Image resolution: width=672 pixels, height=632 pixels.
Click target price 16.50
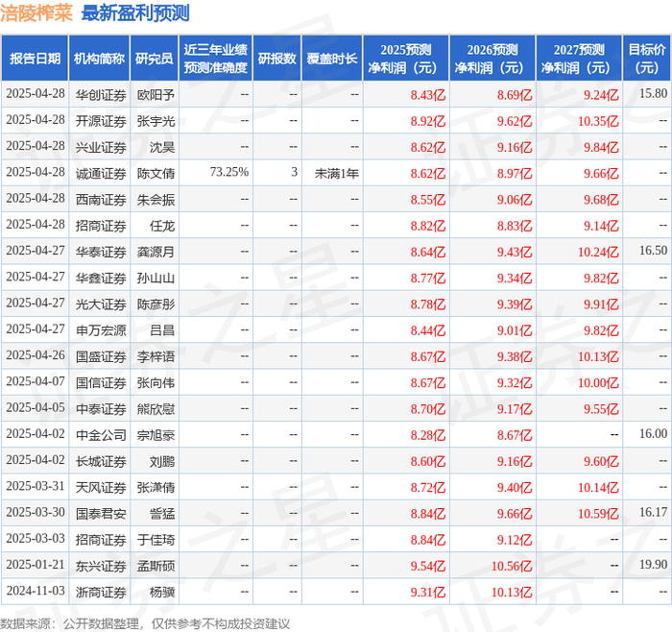click(653, 250)
